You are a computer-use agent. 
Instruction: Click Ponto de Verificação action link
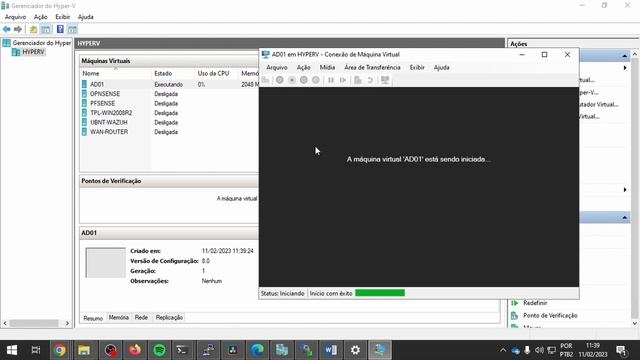pos(550,316)
